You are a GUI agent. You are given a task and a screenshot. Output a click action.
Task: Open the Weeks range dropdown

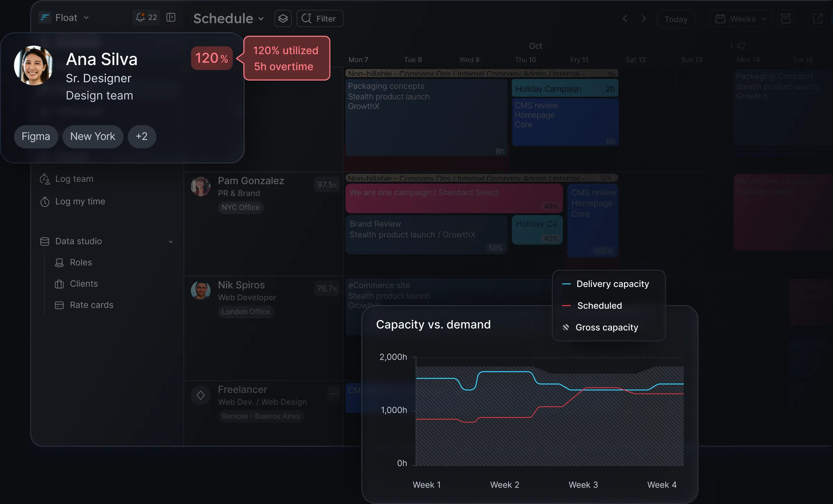tap(741, 19)
